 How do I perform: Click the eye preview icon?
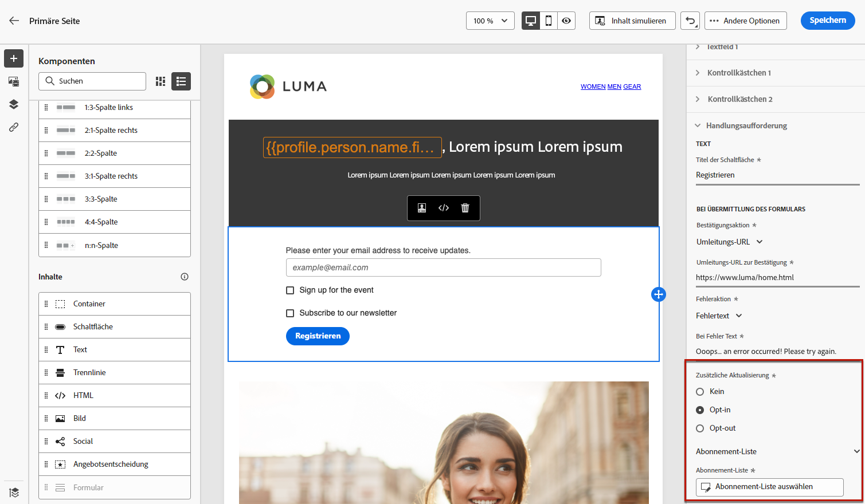coord(566,21)
